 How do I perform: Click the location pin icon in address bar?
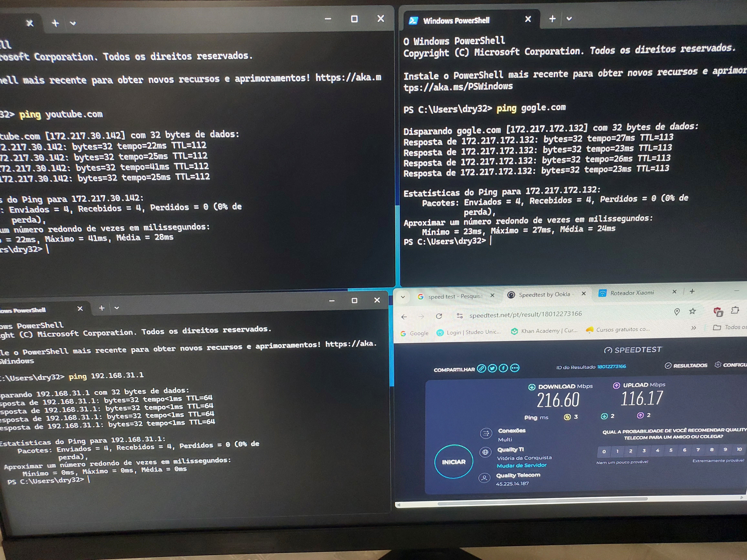[x=677, y=312]
